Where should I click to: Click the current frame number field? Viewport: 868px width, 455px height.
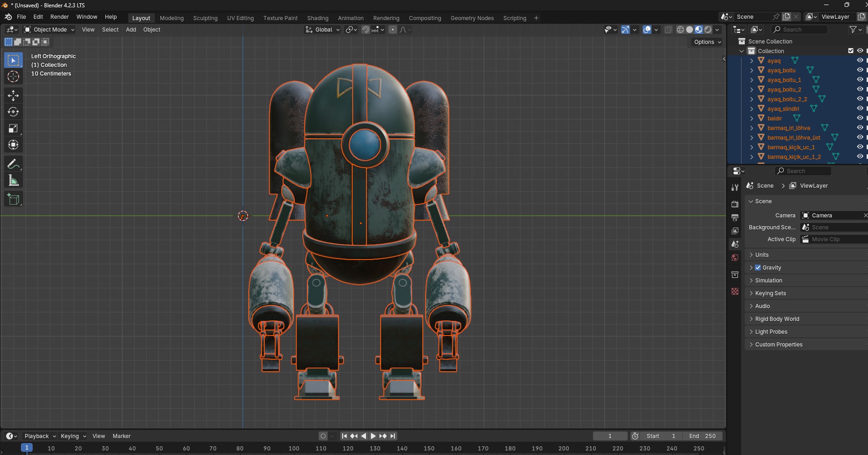point(610,436)
